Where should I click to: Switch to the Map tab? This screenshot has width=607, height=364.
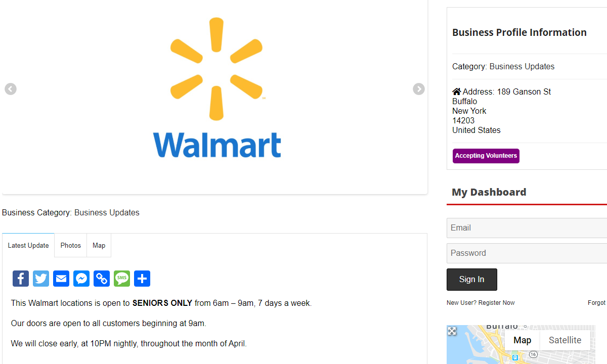pyautogui.click(x=99, y=245)
